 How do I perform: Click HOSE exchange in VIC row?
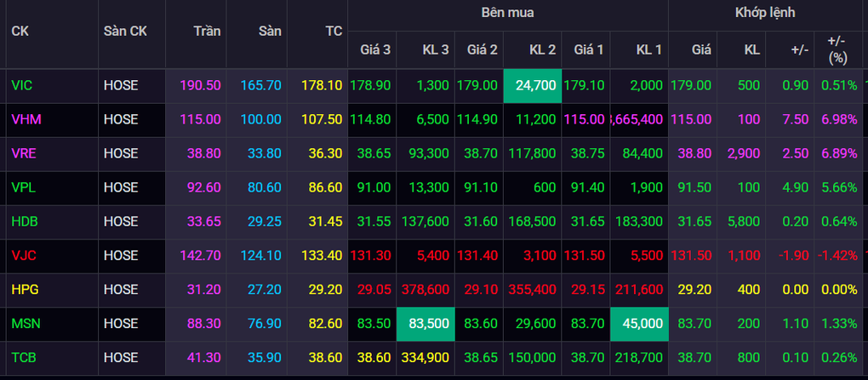click(121, 85)
